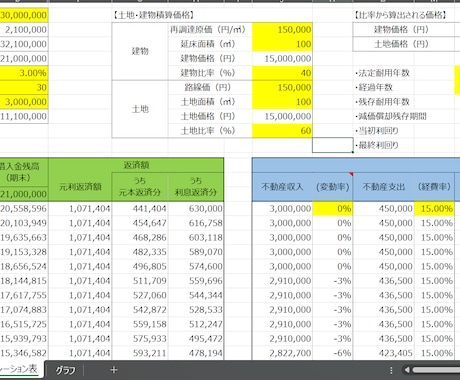The image size is (460, 380).
Task: Select the ・減価償却残存期間 label
Action: [391, 116]
